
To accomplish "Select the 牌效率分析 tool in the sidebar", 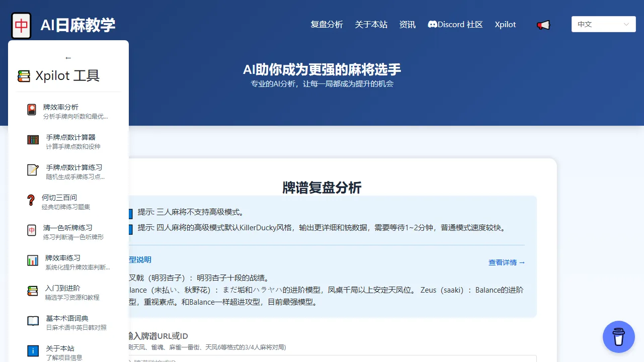I will tap(67, 111).
